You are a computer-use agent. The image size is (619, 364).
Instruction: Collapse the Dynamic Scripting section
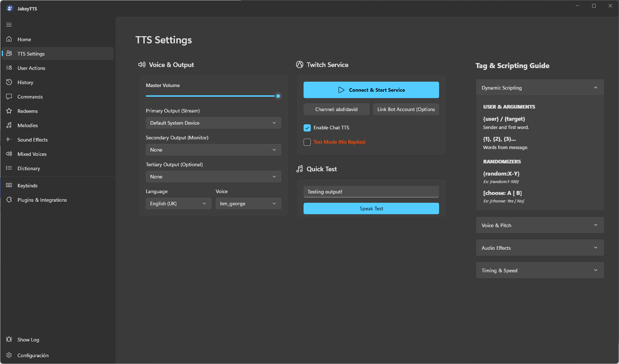coord(540,87)
